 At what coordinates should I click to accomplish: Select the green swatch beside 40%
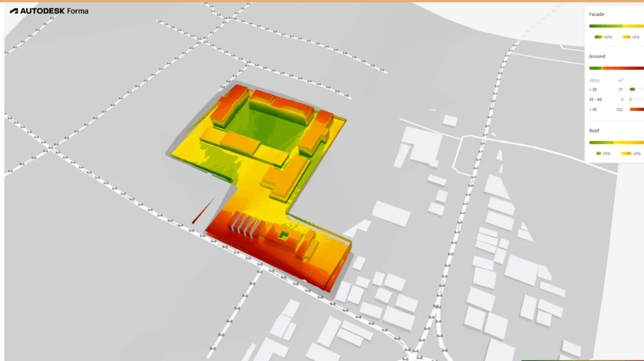click(x=598, y=37)
